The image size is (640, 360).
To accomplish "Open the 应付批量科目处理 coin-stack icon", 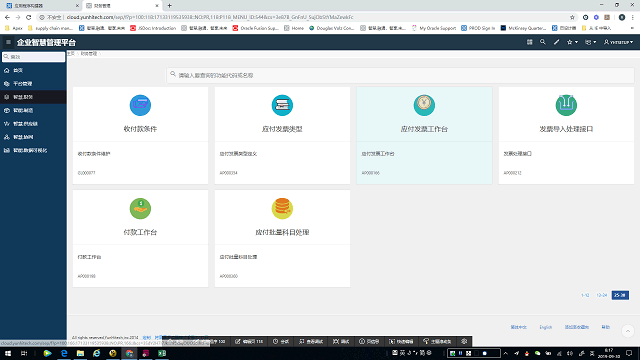I will point(282,208).
